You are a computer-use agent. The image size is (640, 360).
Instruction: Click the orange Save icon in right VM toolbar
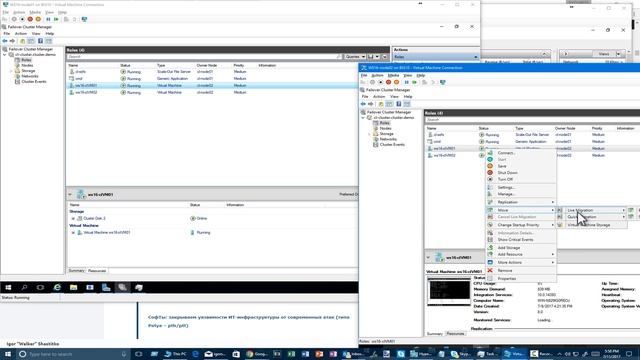coord(396,82)
